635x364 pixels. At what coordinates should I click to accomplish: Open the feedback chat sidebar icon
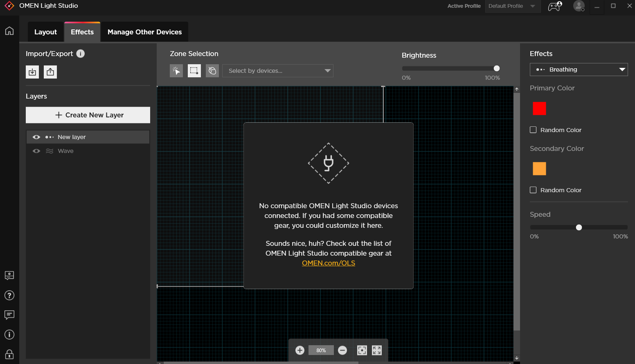pos(9,315)
